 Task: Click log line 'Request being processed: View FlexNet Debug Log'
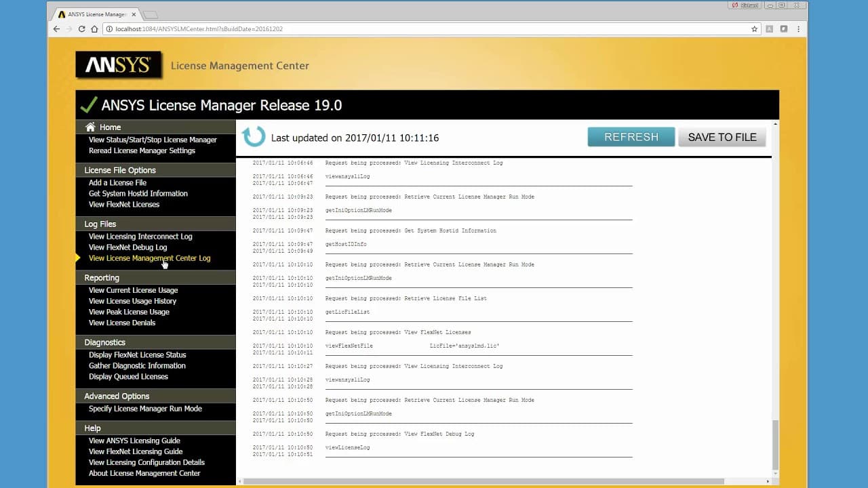coord(399,434)
